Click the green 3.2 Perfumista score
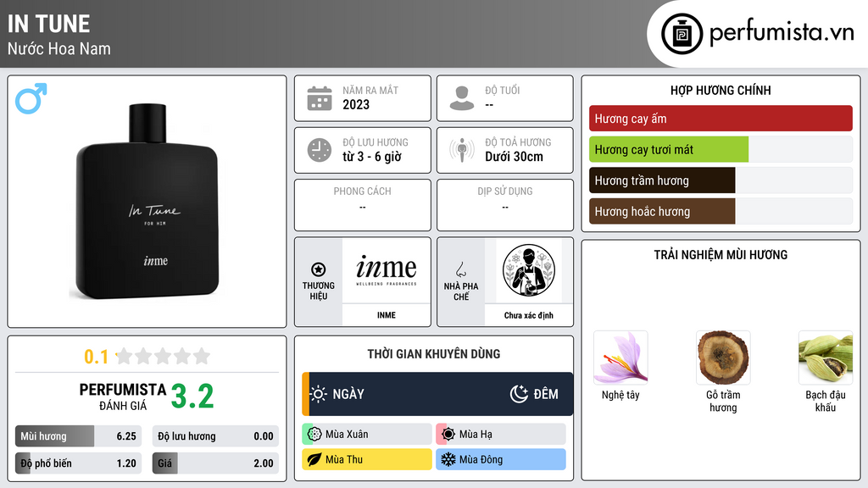868x488 pixels. tap(192, 396)
